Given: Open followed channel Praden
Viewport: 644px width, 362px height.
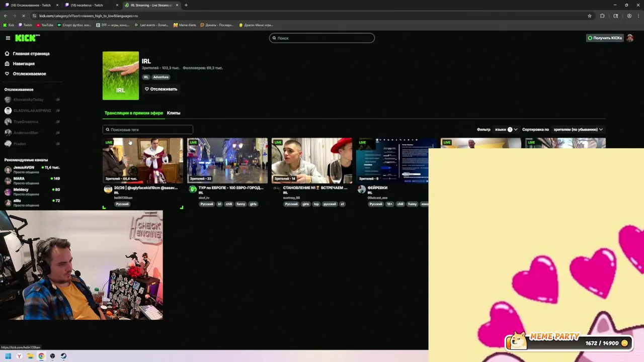Looking at the screenshot, I should pos(32,144).
